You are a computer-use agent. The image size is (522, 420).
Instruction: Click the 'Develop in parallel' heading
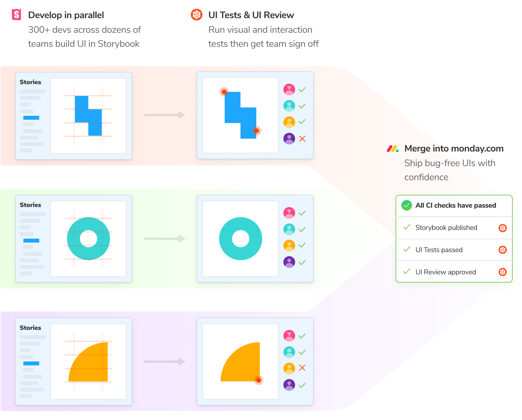[x=66, y=15]
